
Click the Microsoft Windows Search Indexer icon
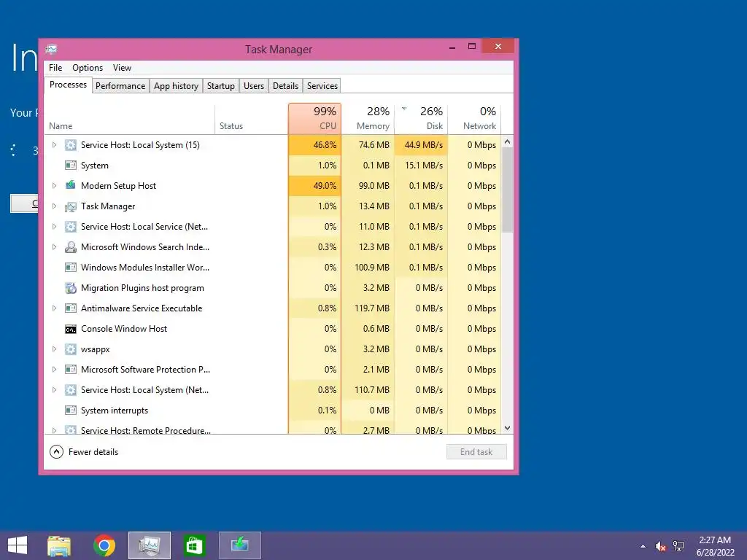71,247
